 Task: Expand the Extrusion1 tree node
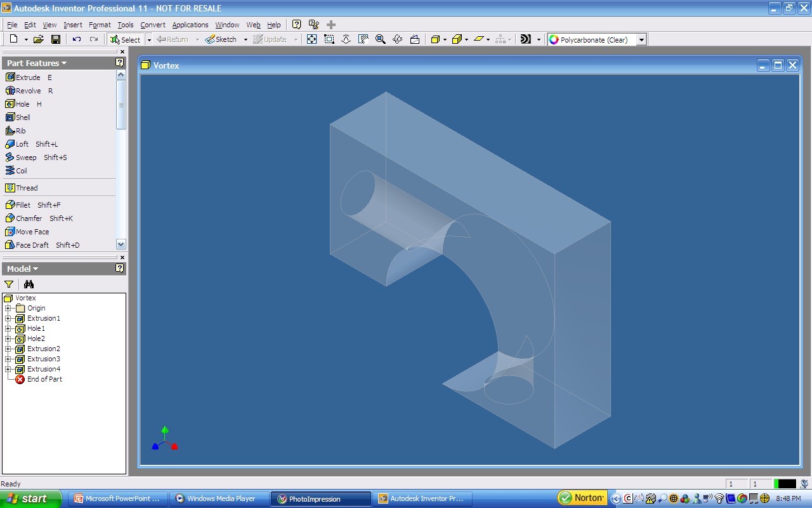[x=8, y=318]
